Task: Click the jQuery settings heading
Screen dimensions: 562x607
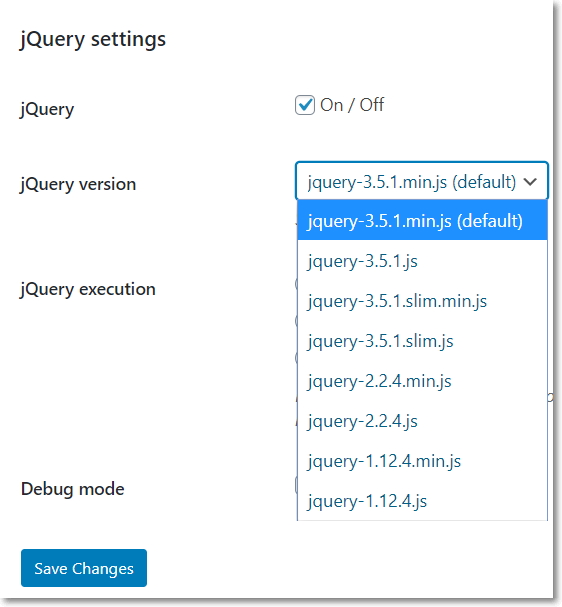Action: coord(93,39)
